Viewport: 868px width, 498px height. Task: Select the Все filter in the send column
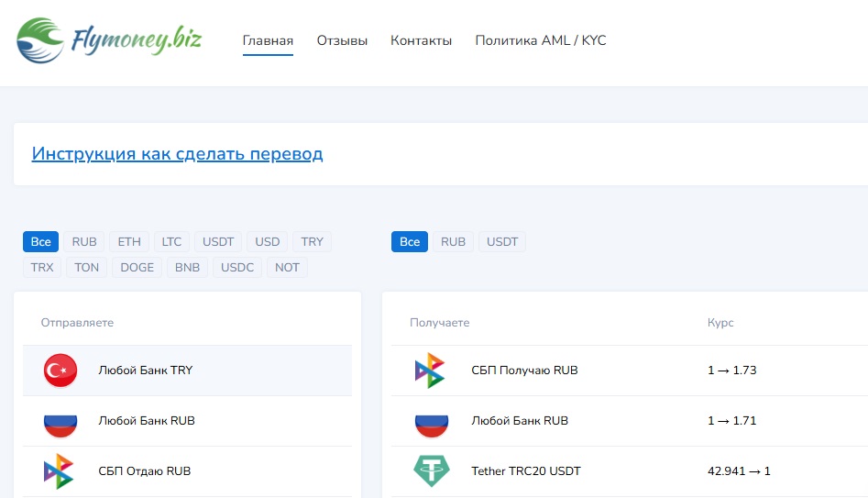[x=41, y=241]
